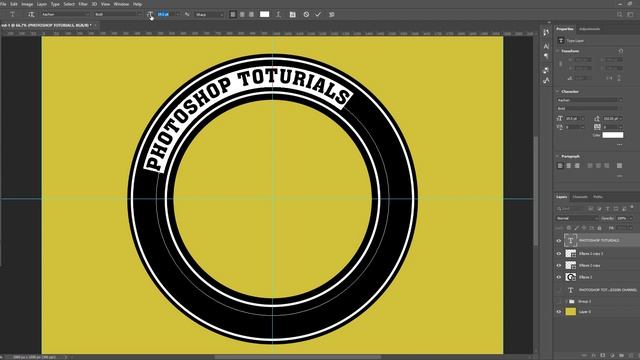
Task: Click more options dots in Character section
Action: coord(620,144)
